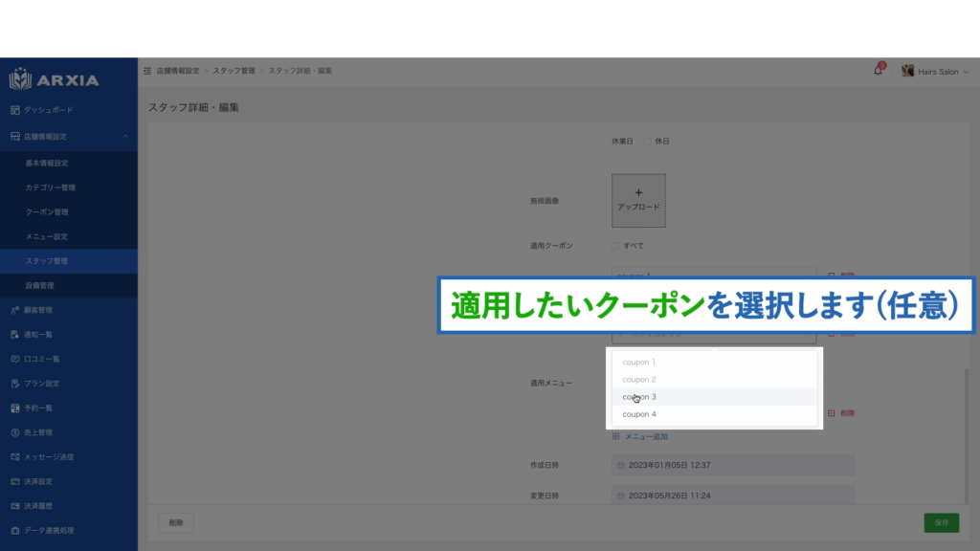Open 予約一覧 using its calendar icon

click(x=15, y=408)
